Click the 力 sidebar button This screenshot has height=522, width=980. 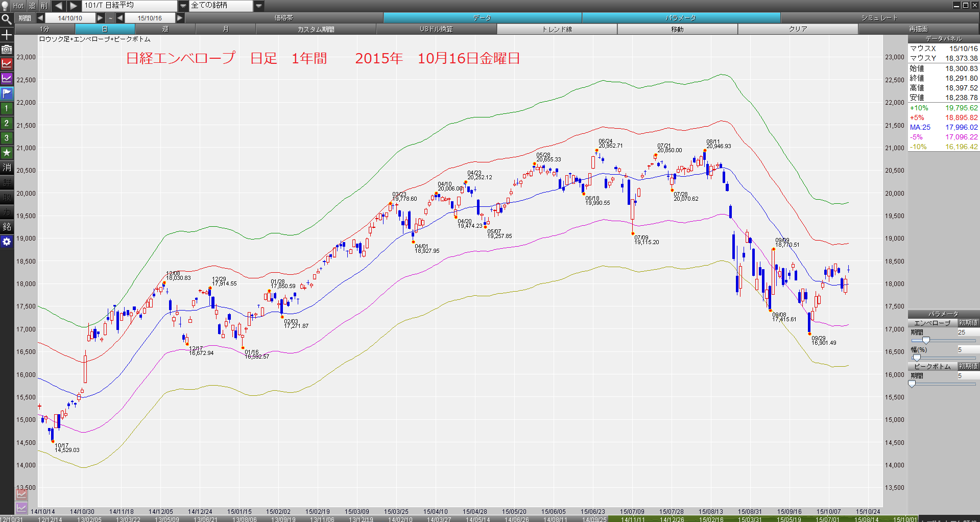coord(7,212)
